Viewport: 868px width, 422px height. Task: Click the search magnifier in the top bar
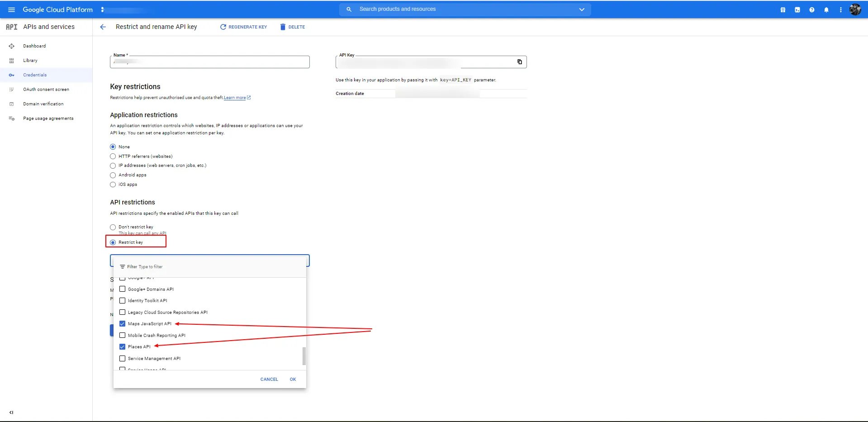coord(348,9)
